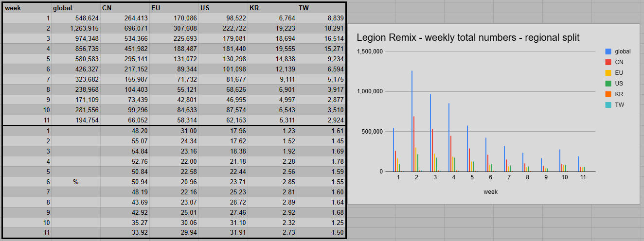This screenshot has width=644, height=241.
Task: Pick the teal TW legend swatch
Action: coord(608,105)
